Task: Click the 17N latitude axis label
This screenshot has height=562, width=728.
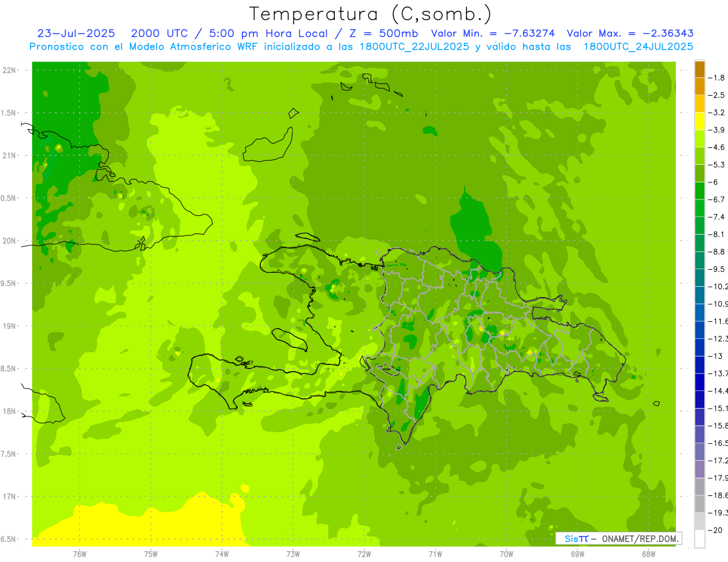Action: (x=9, y=497)
